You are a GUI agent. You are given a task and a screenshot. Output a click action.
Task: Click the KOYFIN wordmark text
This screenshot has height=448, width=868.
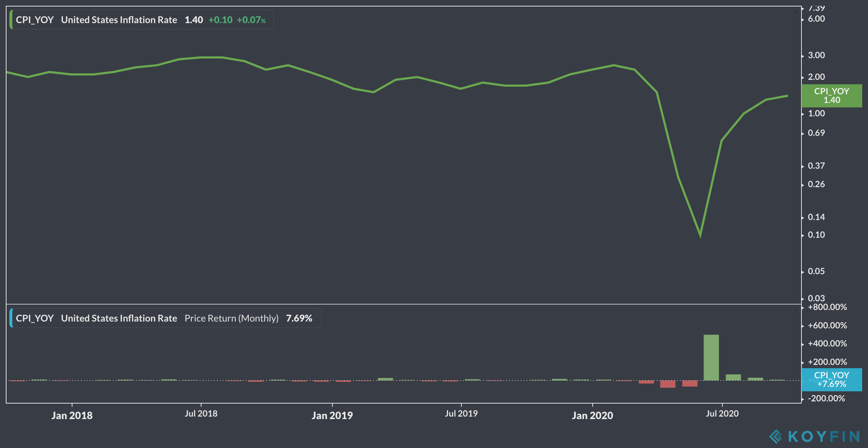(824, 436)
